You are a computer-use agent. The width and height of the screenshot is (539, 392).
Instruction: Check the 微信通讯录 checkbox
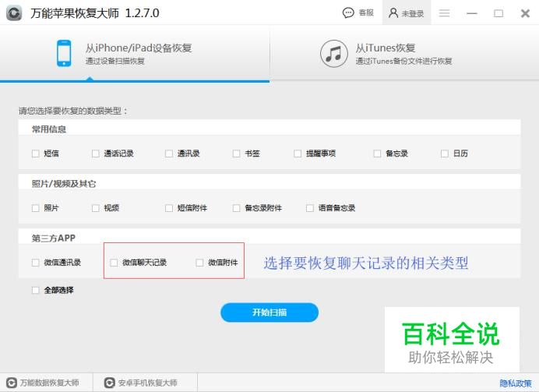click(x=35, y=263)
